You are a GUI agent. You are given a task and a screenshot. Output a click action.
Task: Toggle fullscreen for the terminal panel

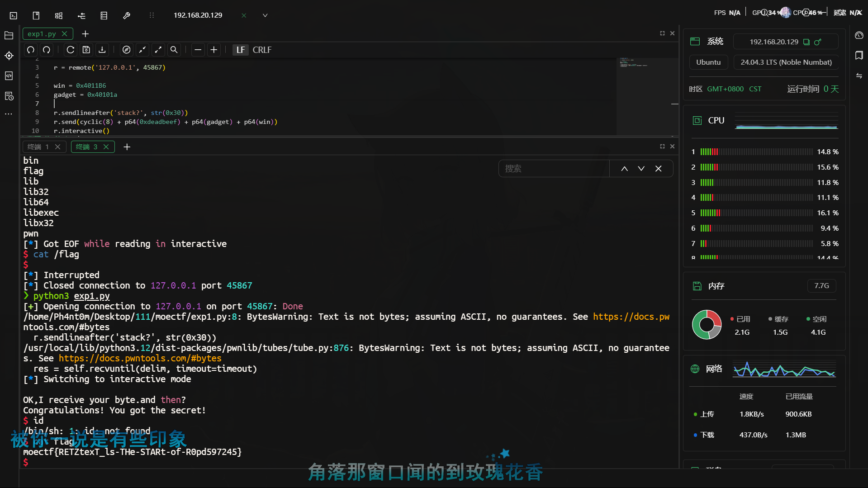pos(662,146)
